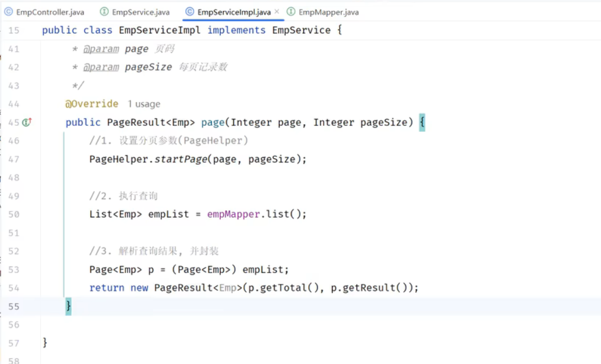The image size is (601, 364).
Task: Click the interface icon on EmpService.java tab
Action: (104, 11)
